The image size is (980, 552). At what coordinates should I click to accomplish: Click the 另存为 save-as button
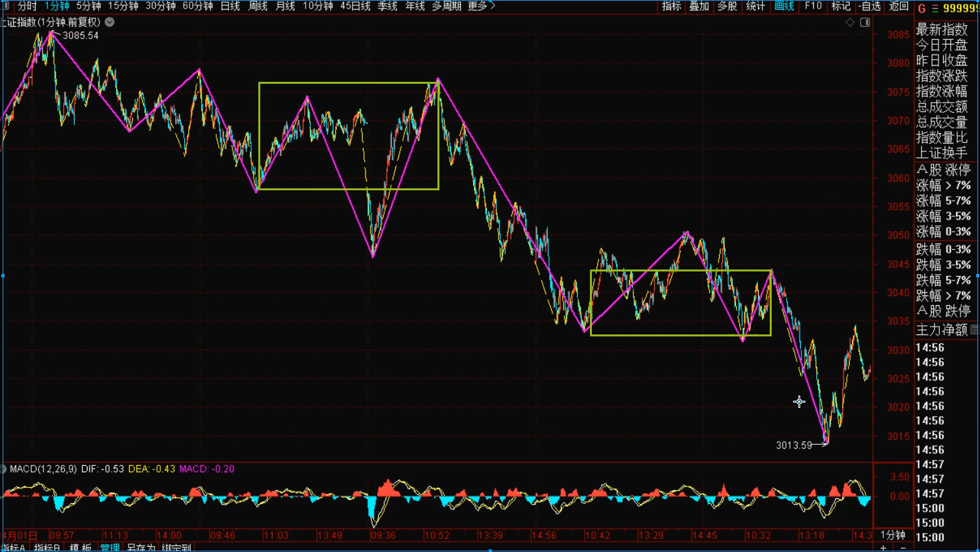141,548
